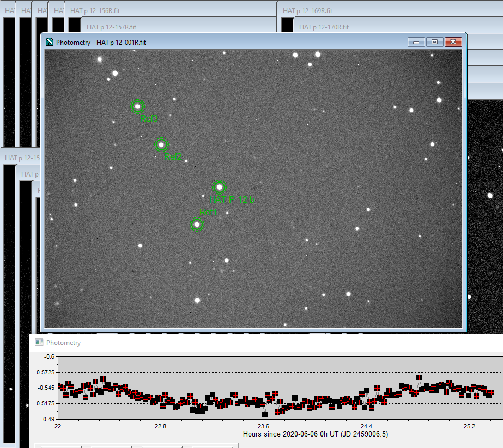Activate the HAT p 12-157R.fit window
Screen dimensions: 503x448
point(111,27)
